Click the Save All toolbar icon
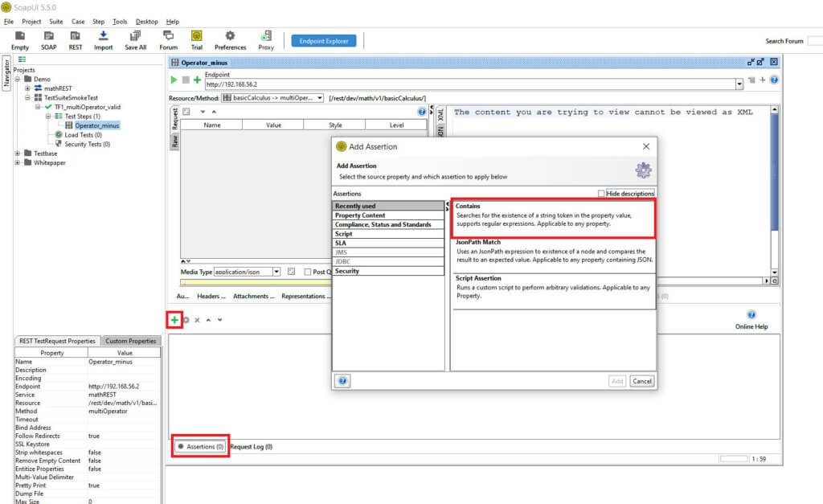Screen dimensions: 823x504 (135, 36)
